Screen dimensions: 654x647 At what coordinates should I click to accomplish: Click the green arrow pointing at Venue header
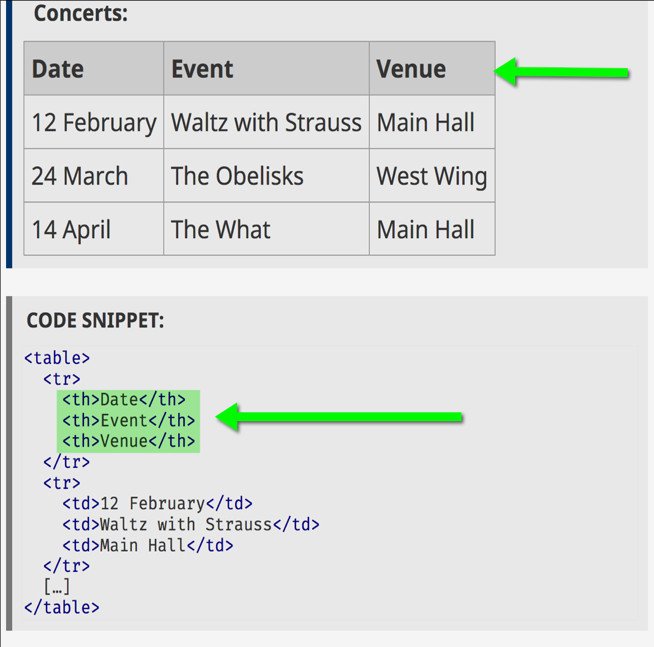(561, 72)
